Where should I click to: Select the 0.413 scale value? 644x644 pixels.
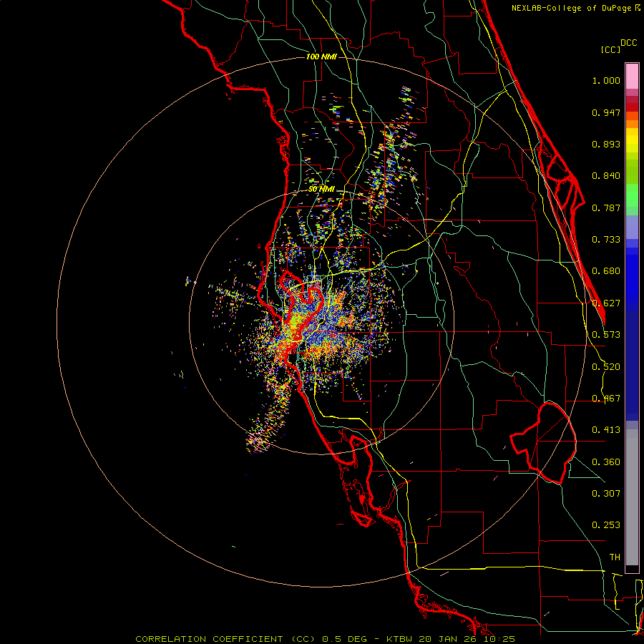[606, 430]
